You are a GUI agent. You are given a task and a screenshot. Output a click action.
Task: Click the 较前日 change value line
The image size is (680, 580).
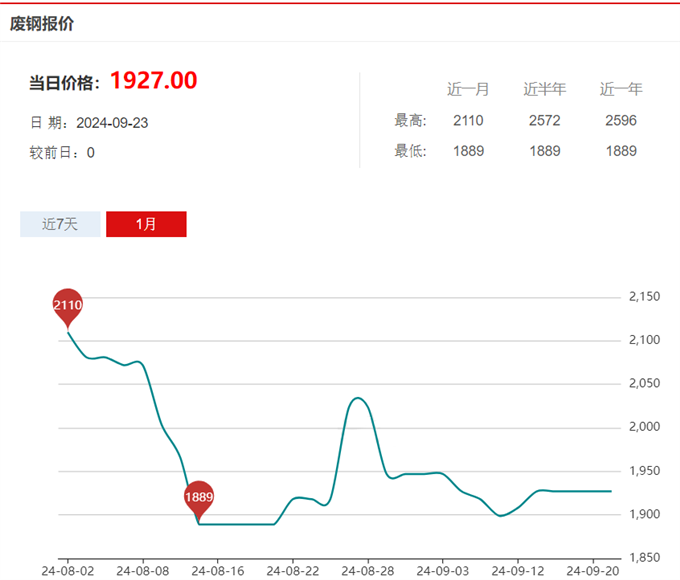click(62, 153)
